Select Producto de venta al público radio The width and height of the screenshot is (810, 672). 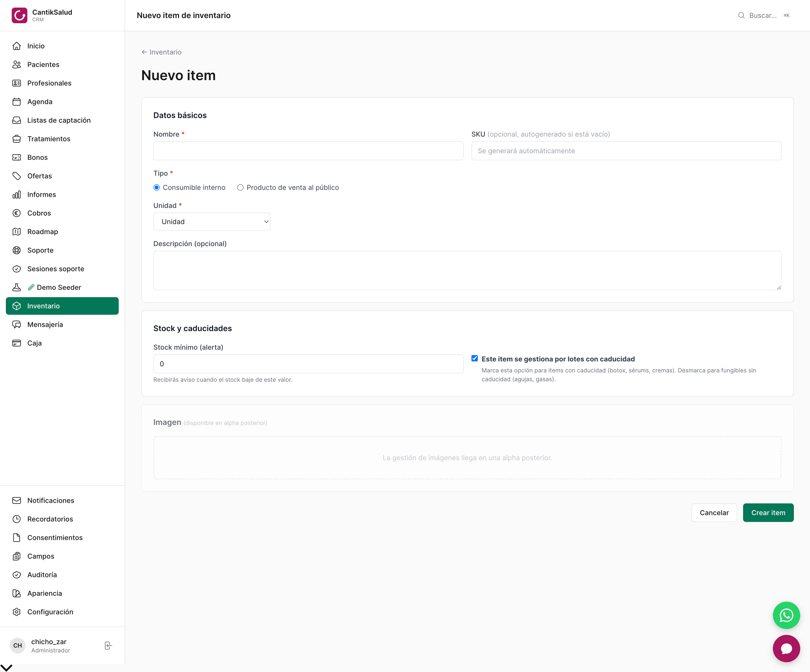tap(240, 187)
